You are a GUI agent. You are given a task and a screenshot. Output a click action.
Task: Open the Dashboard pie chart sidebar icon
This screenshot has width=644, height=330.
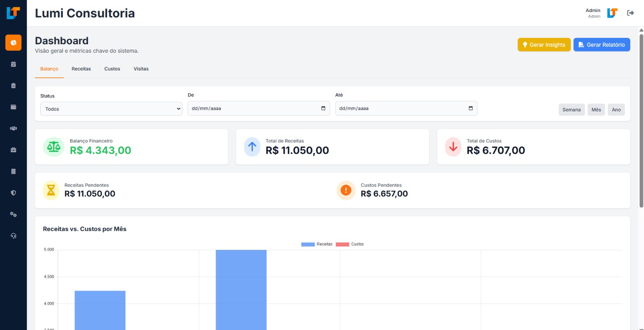13,43
